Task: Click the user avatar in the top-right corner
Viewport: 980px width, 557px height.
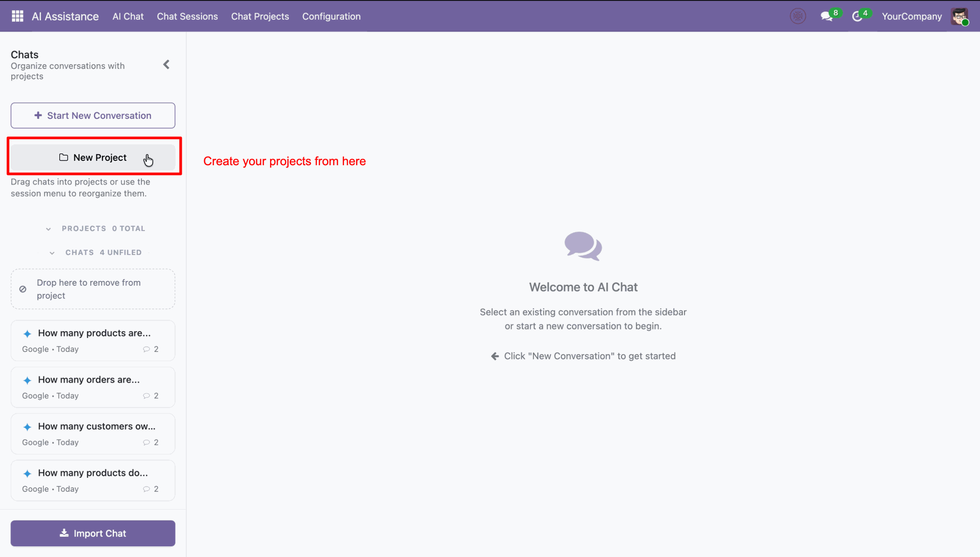Action: 960,16
